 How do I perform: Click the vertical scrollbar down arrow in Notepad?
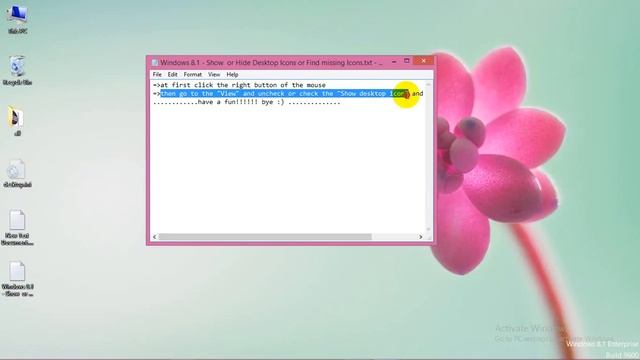[428, 229]
